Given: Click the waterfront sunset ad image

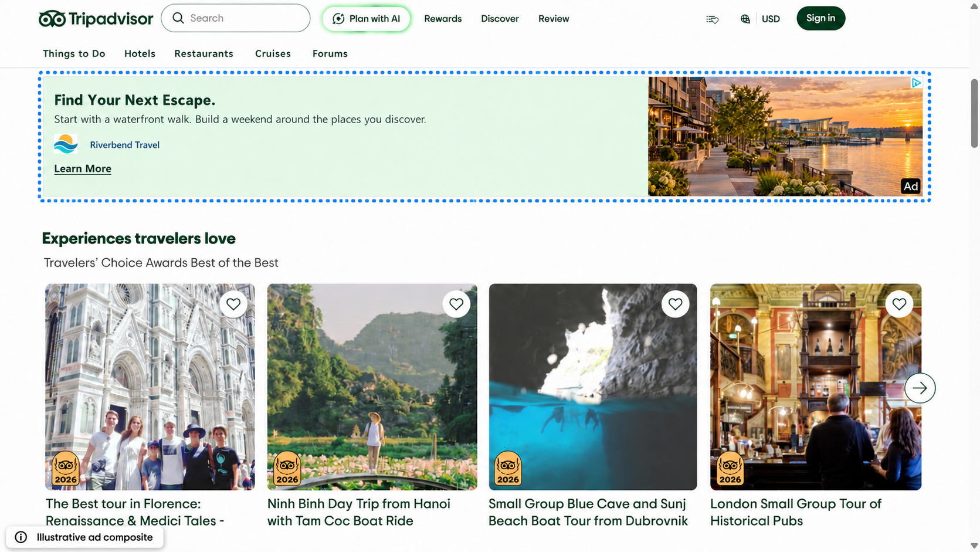Looking at the screenshot, I should pyautogui.click(x=785, y=136).
